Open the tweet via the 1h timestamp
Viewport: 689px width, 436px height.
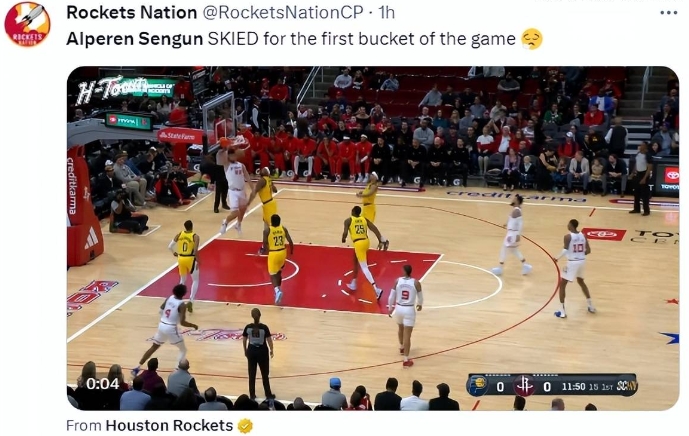click(x=387, y=13)
